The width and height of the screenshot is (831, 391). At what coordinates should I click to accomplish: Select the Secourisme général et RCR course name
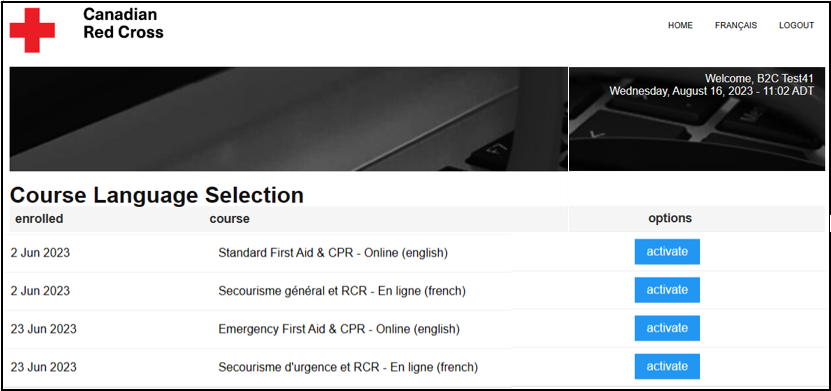[342, 291]
